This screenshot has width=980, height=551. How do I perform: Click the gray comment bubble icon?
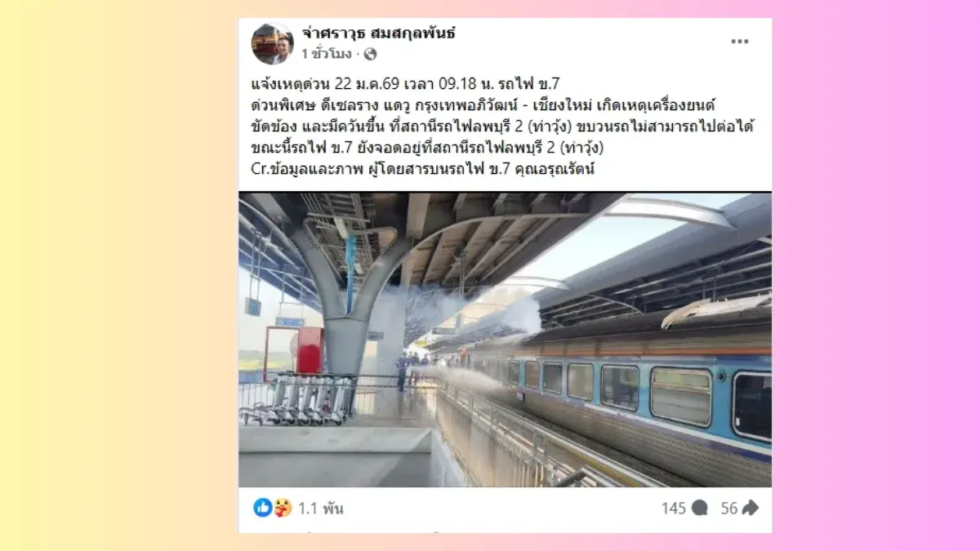pyautogui.click(x=699, y=509)
